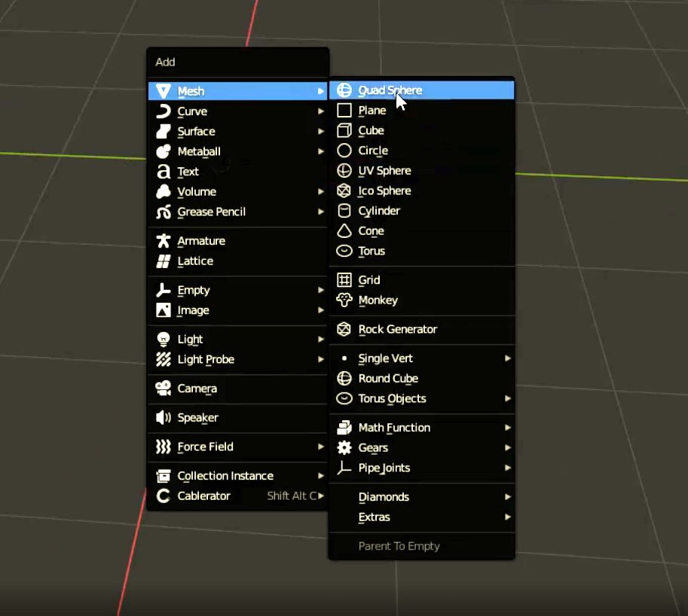Click the Shift Alt C shortcut text
The height and width of the screenshot is (616, 688).
(292, 496)
